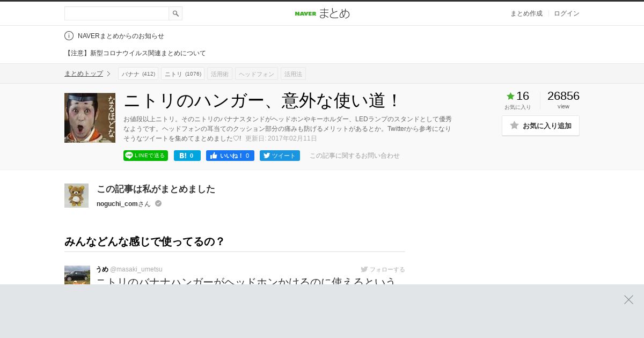Click the Hatena bookmark B! button
The image size is (644, 338).
[187, 156]
